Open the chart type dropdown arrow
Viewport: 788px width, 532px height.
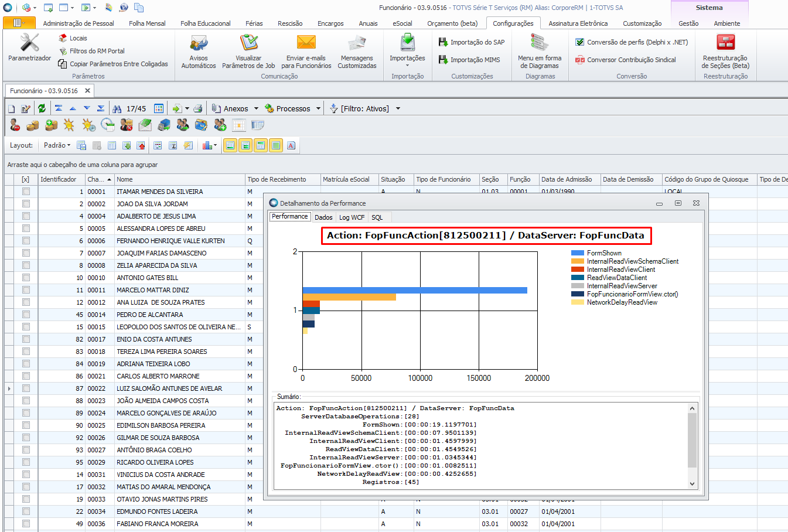click(216, 145)
